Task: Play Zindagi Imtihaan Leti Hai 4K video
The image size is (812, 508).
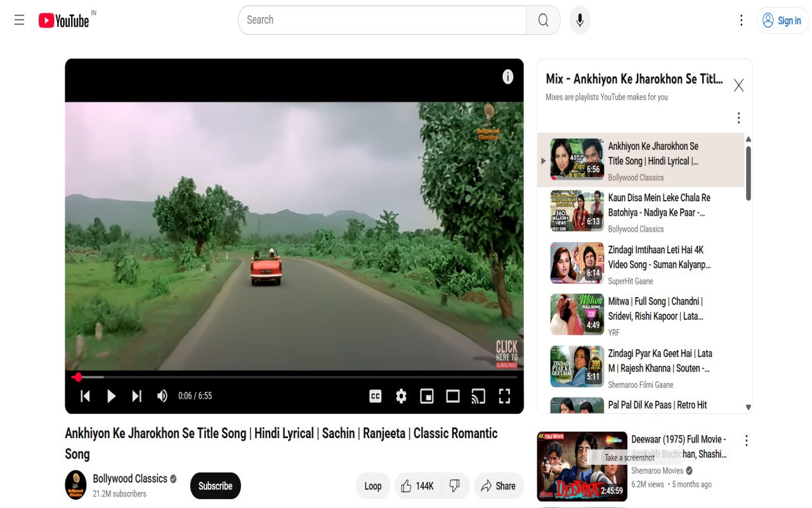Action: 641,265
